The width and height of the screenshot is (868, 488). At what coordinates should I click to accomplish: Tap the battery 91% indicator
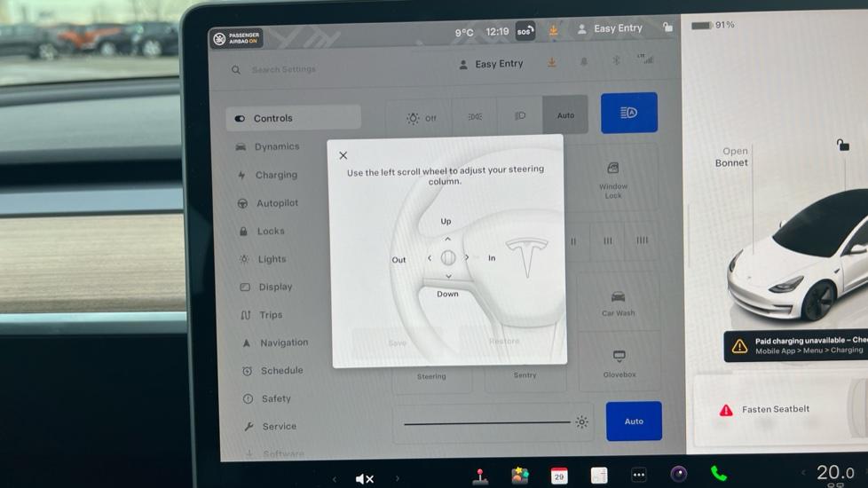713,25
